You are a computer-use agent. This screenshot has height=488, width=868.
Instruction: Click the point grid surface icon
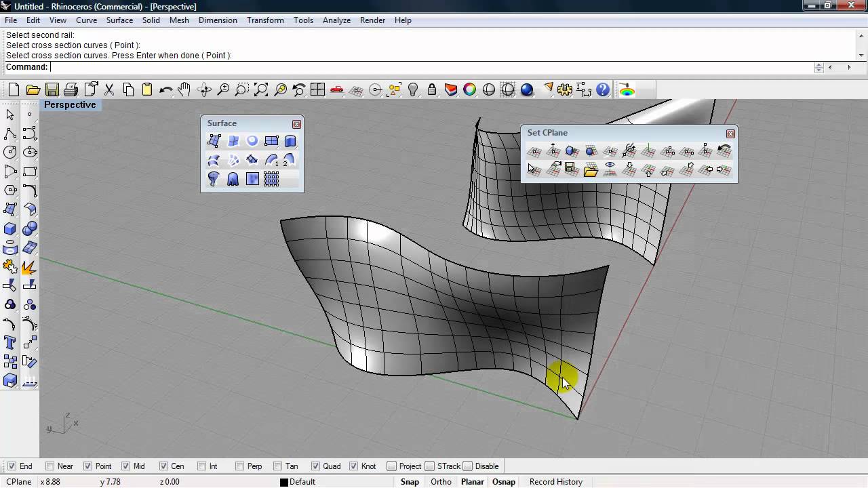(271, 179)
